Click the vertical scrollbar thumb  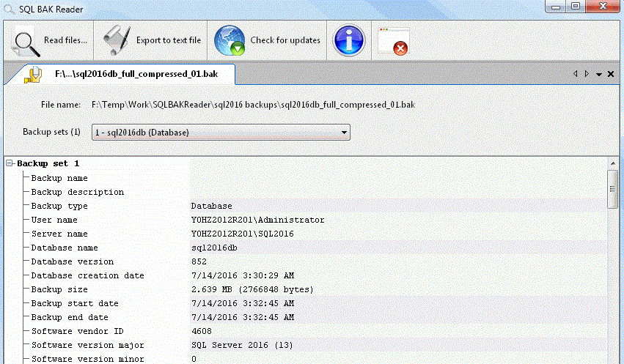[x=613, y=189]
